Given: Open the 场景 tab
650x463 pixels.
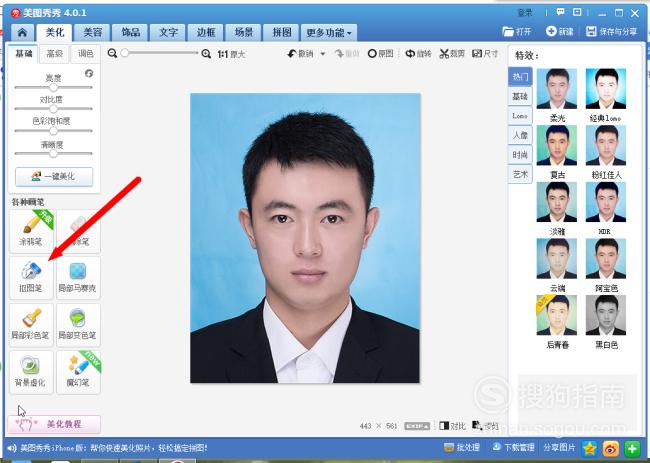Looking at the screenshot, I should (244, 32).
